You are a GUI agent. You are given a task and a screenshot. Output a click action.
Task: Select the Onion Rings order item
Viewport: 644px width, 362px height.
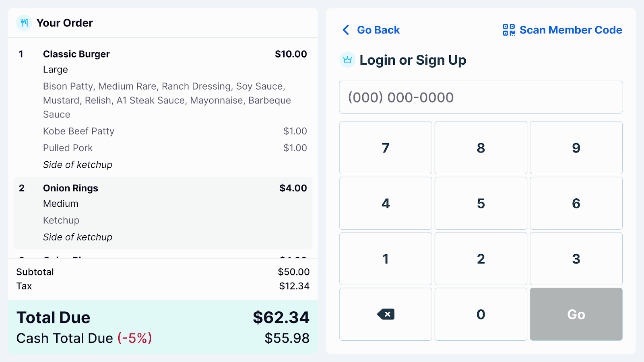pyautogui.click(x=163, y=212)
